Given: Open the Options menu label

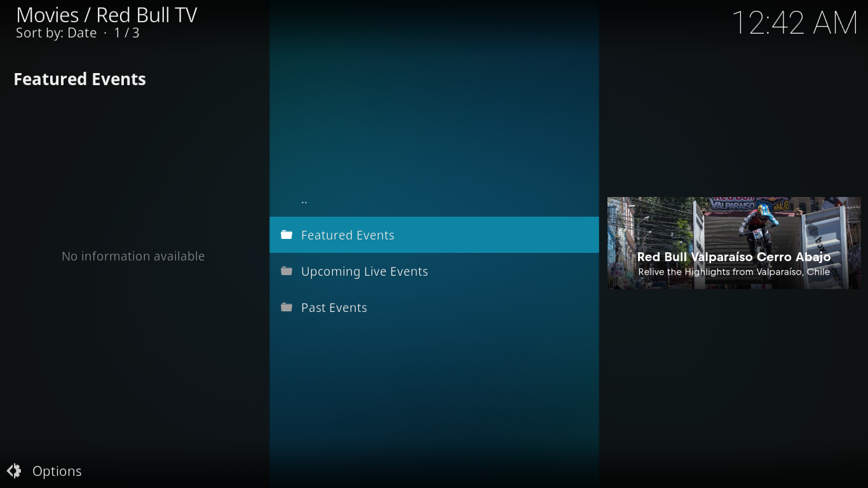Looking at the screenshot, I should pos(57,471).
